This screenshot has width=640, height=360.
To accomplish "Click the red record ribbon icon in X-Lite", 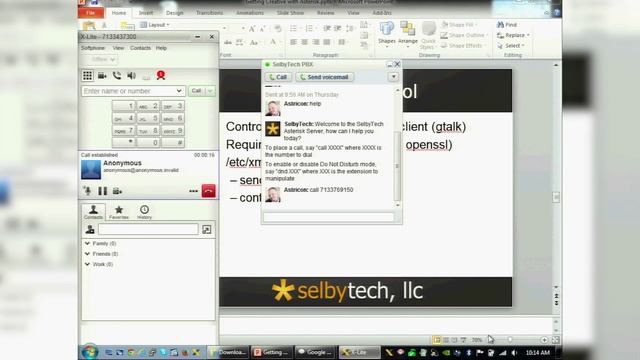I will (161, 75).
